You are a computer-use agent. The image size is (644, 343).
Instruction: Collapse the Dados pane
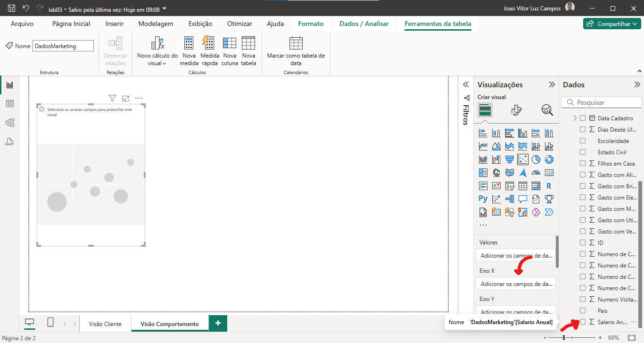click(637, 85)
